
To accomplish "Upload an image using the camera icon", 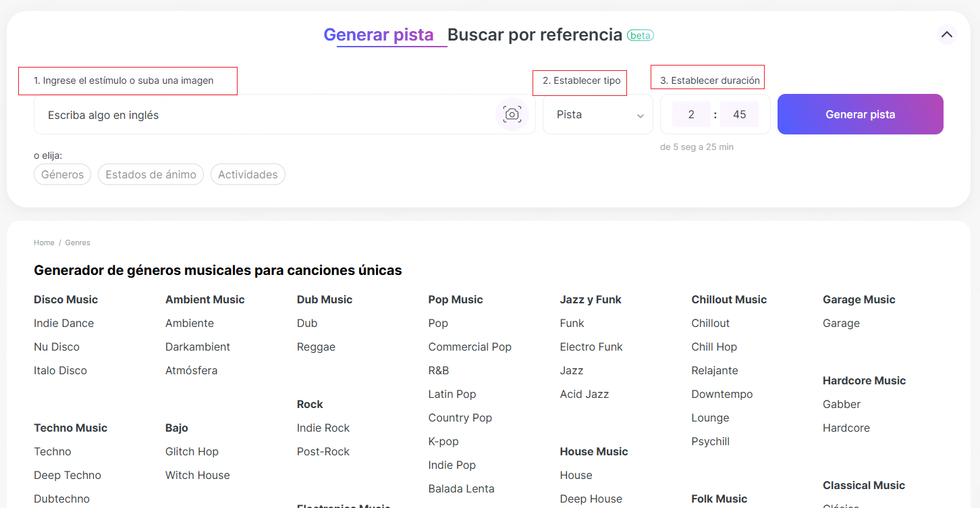I will tap(512, 114).
